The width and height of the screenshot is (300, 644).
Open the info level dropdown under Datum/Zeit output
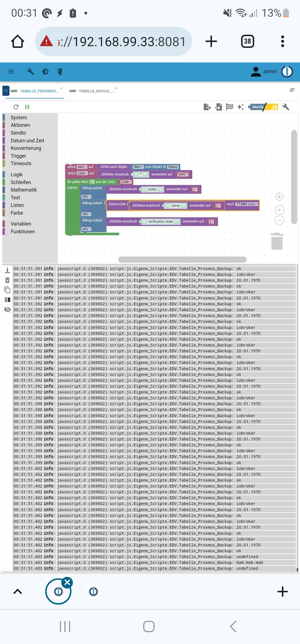(86, 214)
